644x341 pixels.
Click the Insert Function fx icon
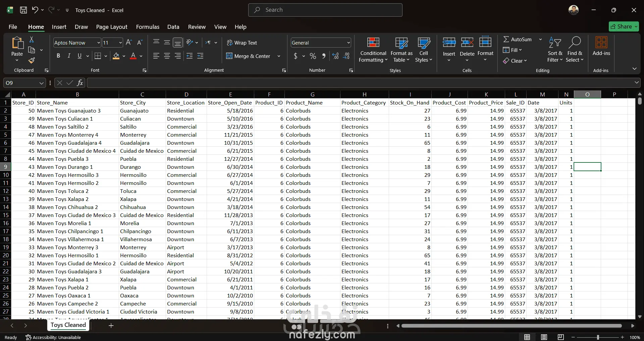pyautogui.click(x=80, y=83)
